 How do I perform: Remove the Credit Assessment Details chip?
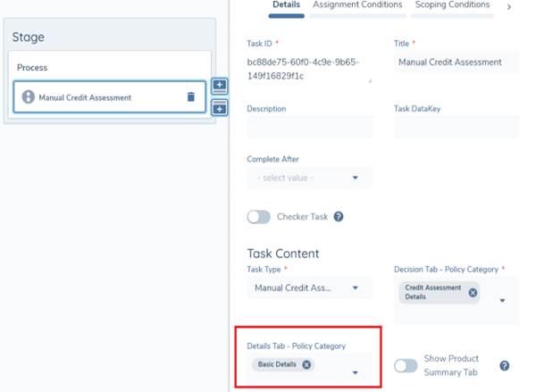click(x=473, y=292)
